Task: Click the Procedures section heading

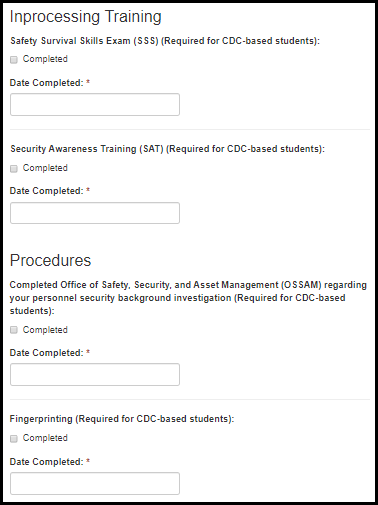Action: click(x=50, y=260)
